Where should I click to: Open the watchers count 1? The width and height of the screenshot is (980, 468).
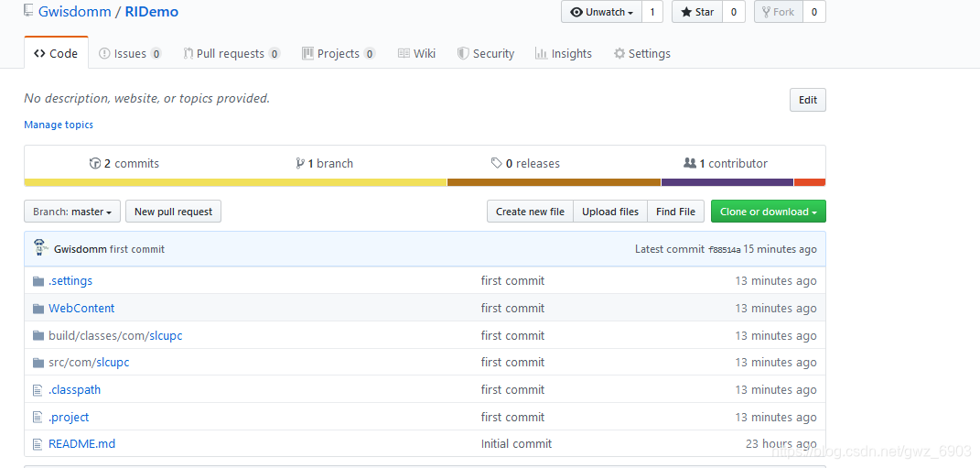652,12
